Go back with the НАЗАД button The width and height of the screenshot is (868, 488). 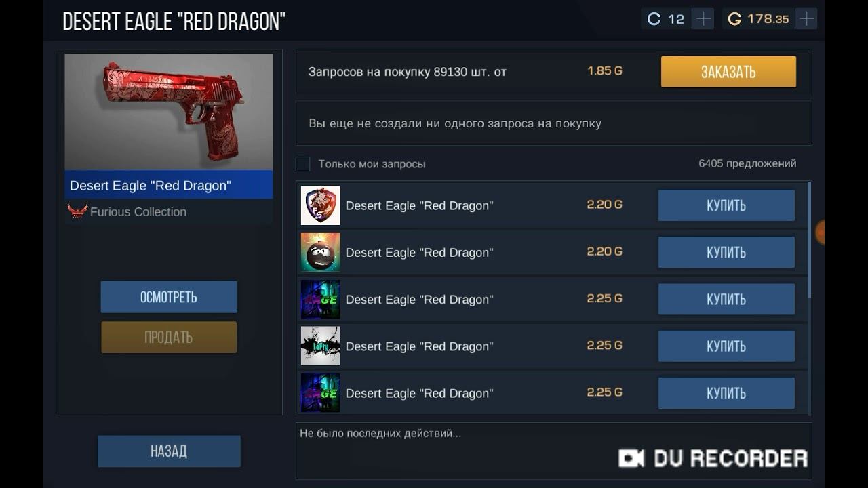169,451
